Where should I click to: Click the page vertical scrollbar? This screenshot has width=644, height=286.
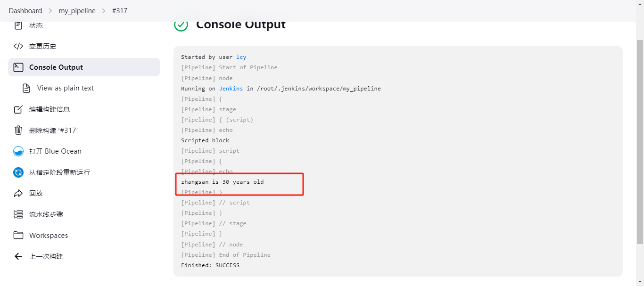coord(640,141)
